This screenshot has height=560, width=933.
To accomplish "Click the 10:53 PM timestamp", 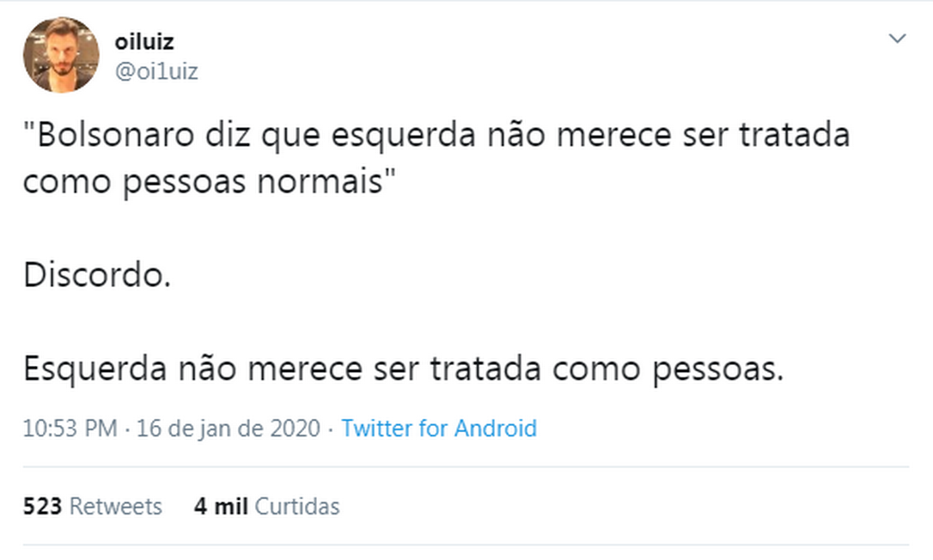I will point(70,429).
